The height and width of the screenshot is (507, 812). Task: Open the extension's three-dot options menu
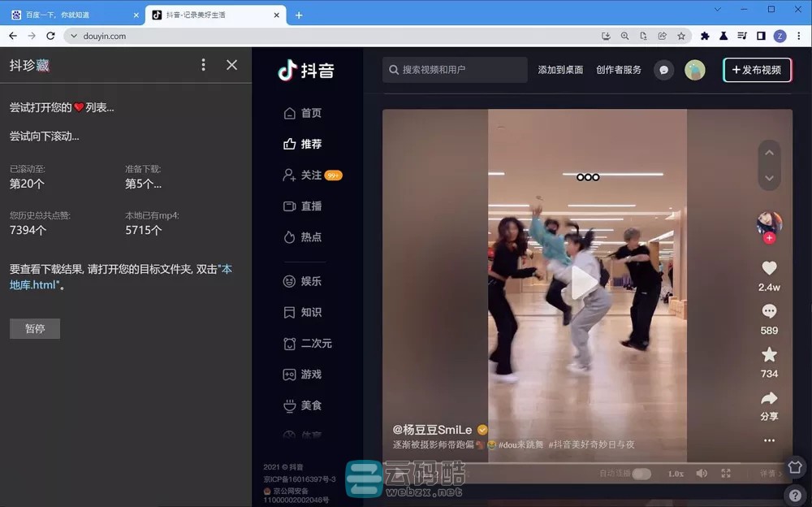204,64
